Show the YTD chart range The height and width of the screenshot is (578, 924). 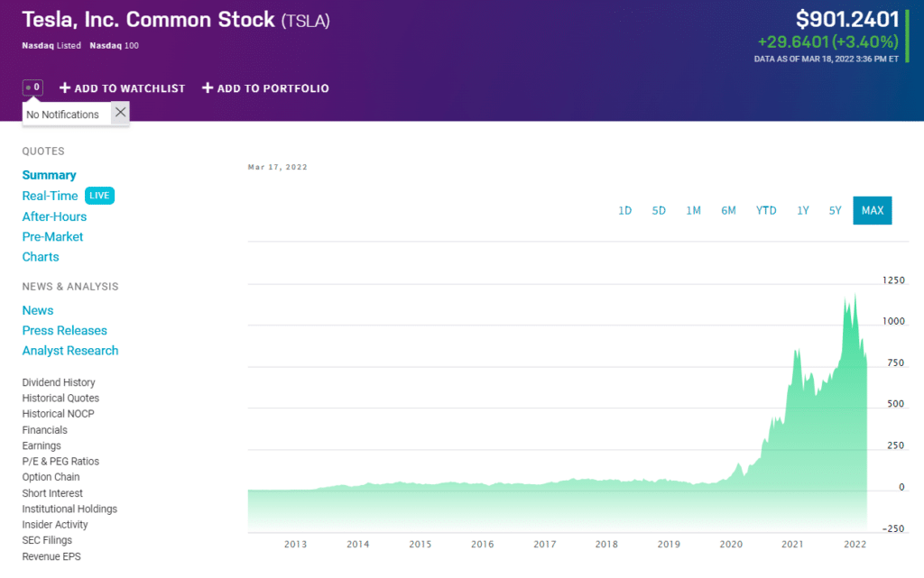766,211
